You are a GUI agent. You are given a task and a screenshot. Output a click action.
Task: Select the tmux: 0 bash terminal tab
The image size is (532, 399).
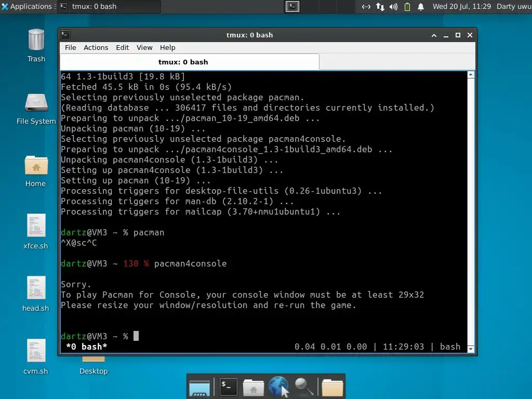pos(189,62)
